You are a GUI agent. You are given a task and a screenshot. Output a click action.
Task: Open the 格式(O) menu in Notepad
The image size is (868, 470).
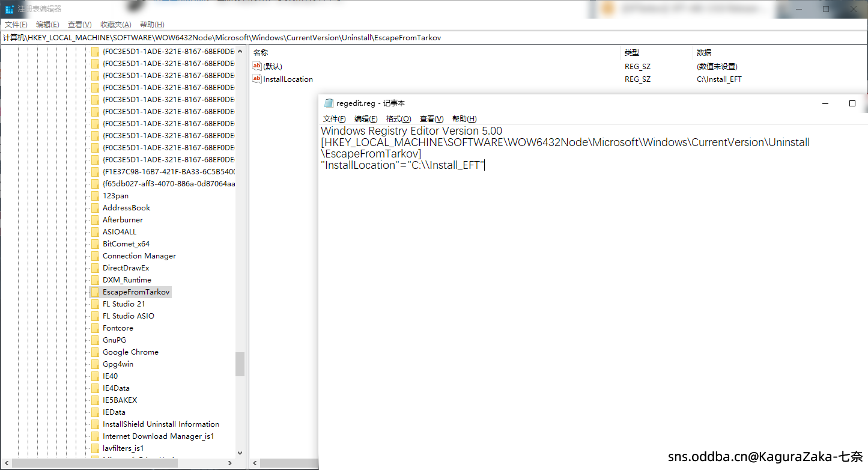[398, 119]
